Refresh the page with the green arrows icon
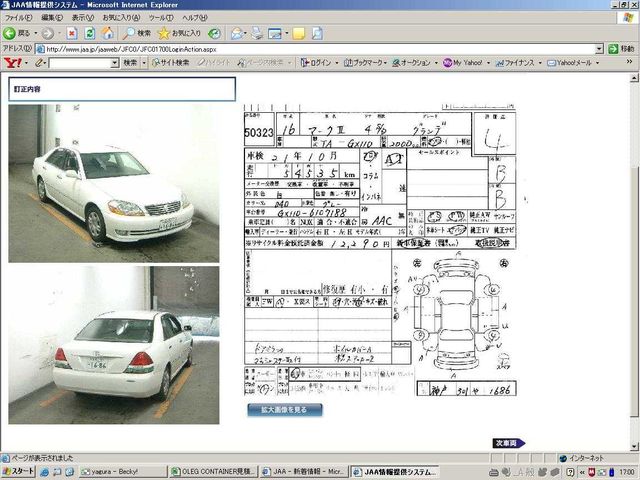This screenshot has height=480, width=640. click(x=90, y=33)
